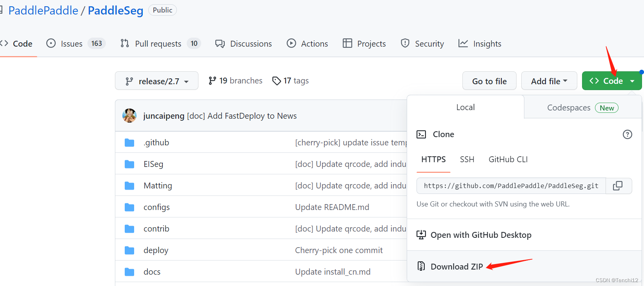
Task: Select the GitHub CLI clone option
Action: click(x=508, y=159)
